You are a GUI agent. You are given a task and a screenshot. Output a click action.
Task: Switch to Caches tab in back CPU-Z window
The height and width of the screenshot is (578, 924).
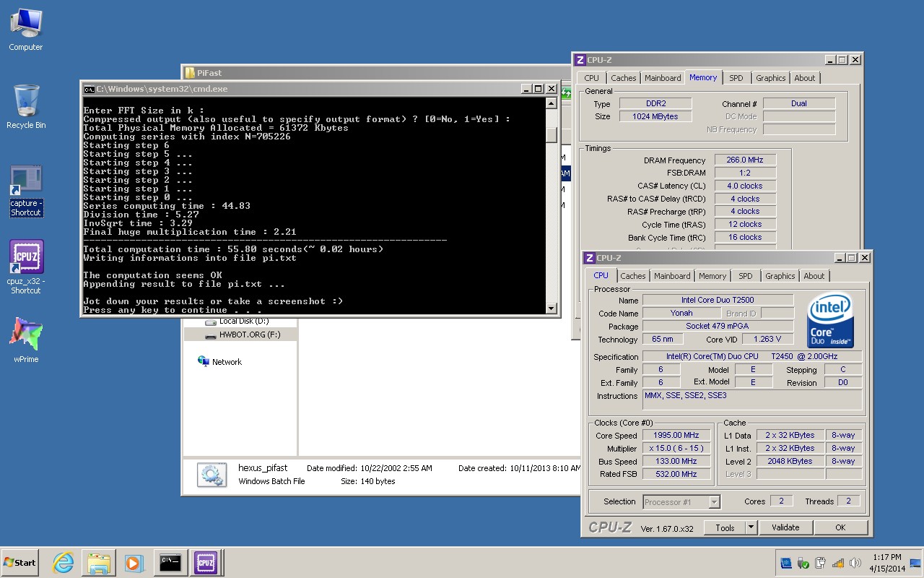[x=624, y=78]
